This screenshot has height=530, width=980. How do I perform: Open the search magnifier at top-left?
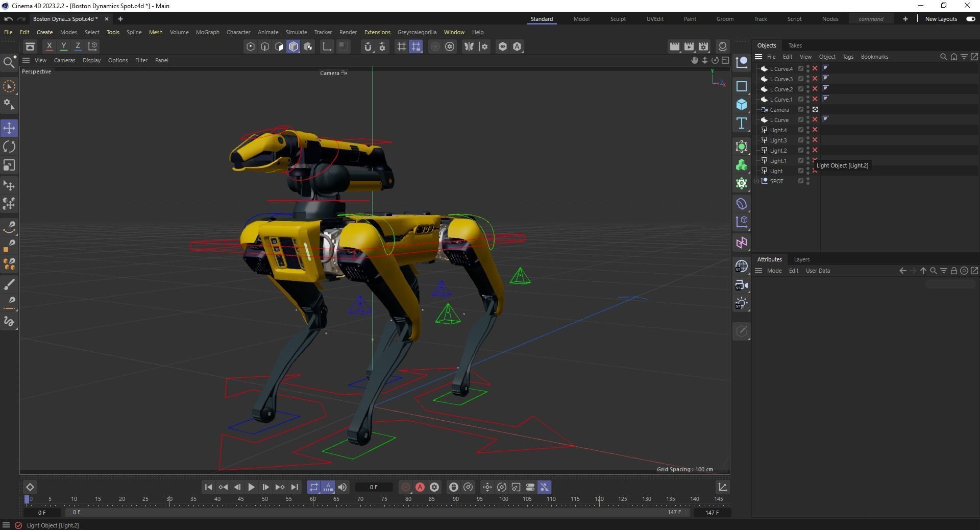[9, 62]
